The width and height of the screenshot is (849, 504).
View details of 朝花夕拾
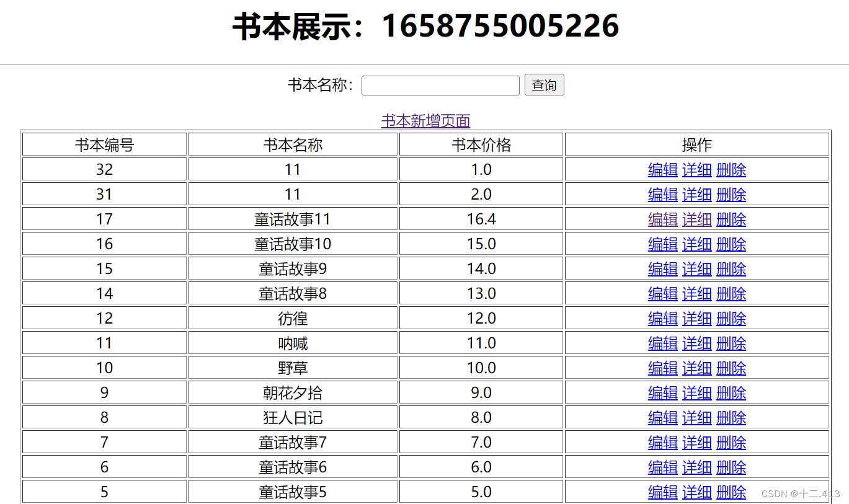pyautogui.click(x=697, y=393)
